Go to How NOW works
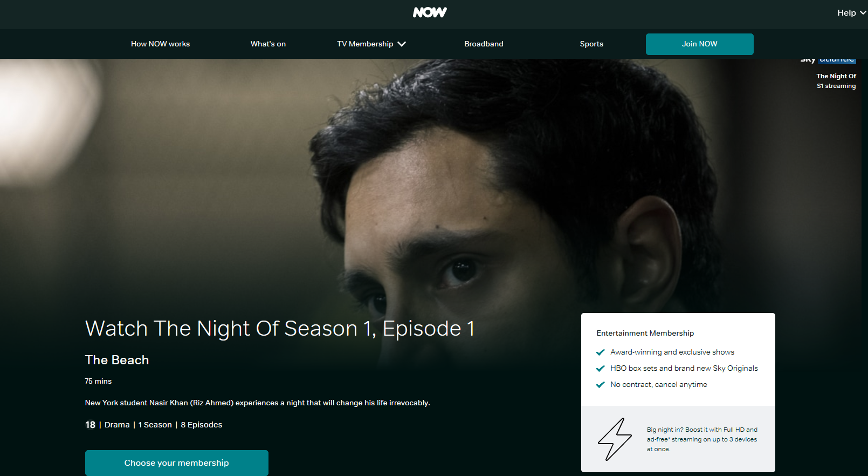 (x=160, y=44)
